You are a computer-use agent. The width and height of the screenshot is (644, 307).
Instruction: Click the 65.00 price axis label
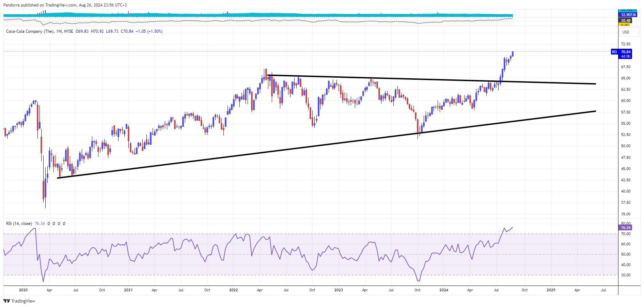[626, 78]
